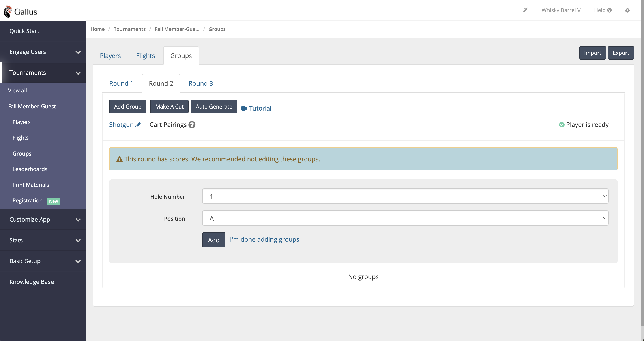Go to Home in the breadcrumb
This screenshot has width=644, height=341.
click(97, 29)
